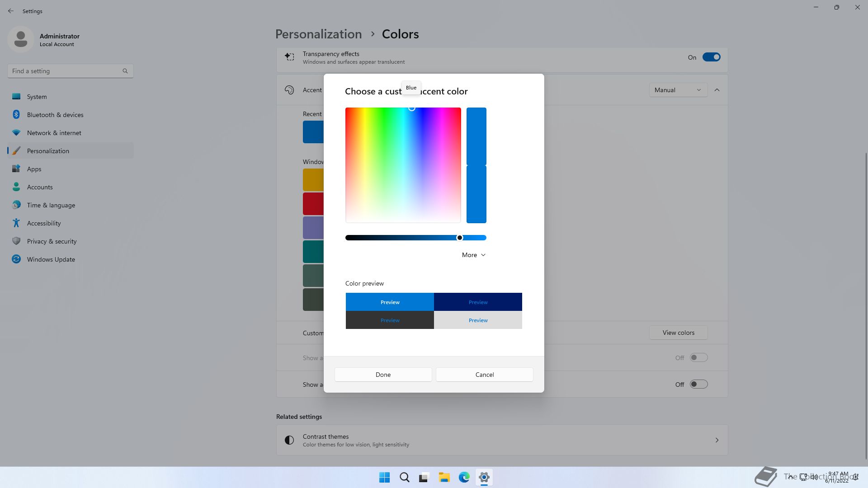
Task: Click the search magnifier in Find a setting
Action: 125,71
